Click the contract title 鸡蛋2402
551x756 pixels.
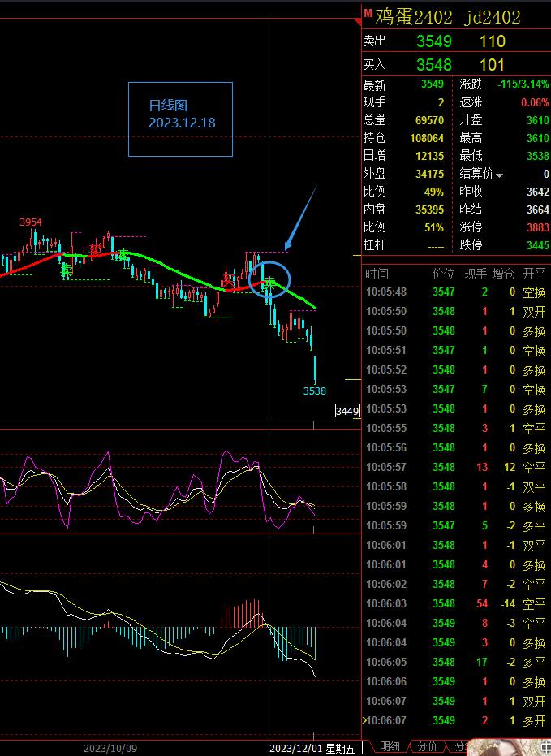coord(414,17)
